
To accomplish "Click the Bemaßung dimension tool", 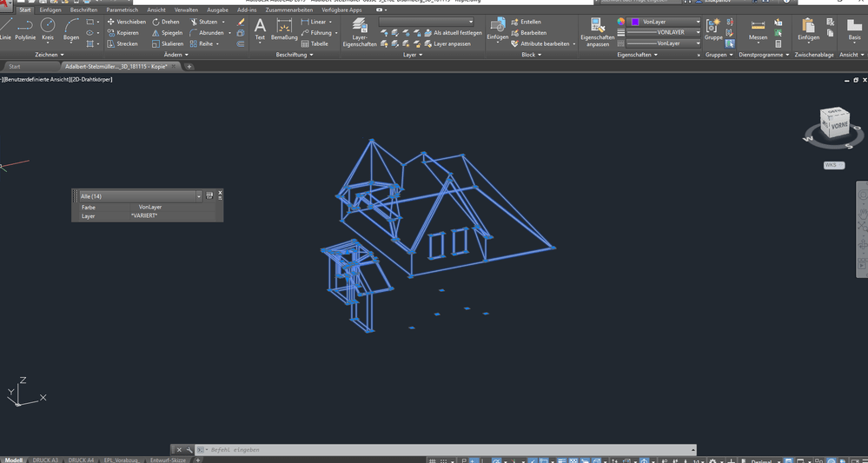I will [284, 30].
